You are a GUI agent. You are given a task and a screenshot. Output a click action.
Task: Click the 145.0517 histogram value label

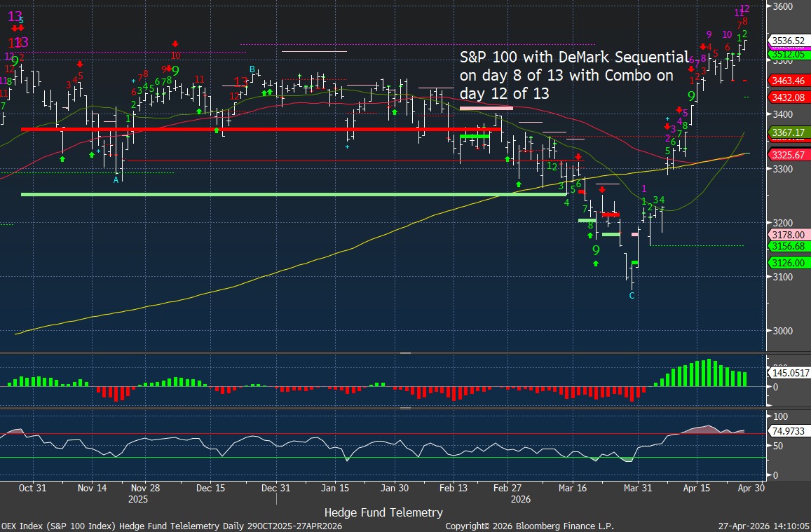[x=791, y=374]
